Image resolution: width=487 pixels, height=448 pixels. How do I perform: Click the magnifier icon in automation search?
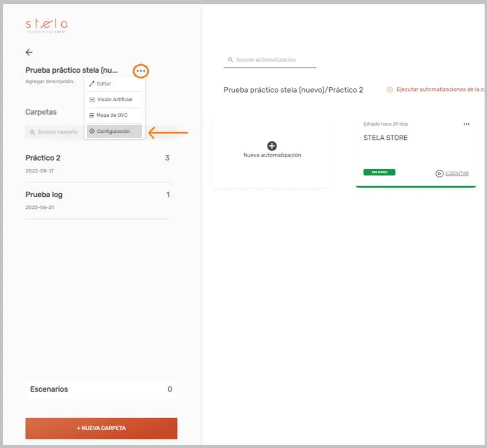(x=231, y=60)
